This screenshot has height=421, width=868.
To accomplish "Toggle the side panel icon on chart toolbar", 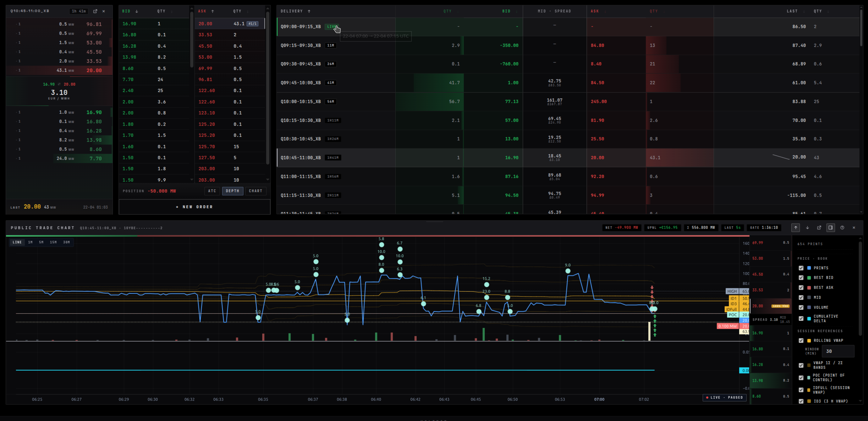I will tap(831, 228).
